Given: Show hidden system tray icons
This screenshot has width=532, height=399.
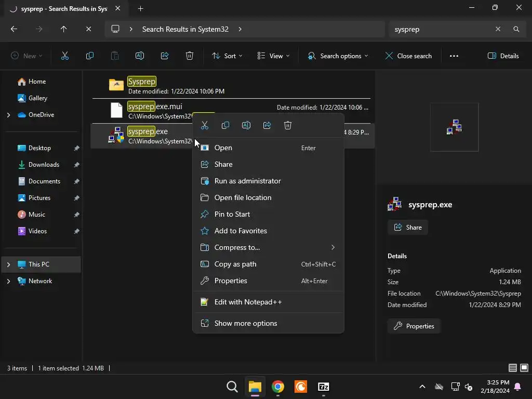Looking at the screenshot, I should click(x=422, y=387).
